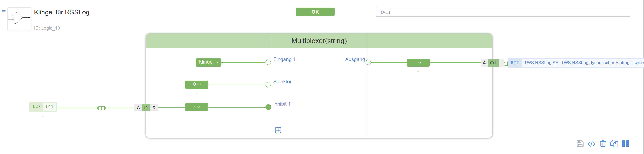644x154 pixels.
Task: Click the green OK button
Action: tap(315, 12)
